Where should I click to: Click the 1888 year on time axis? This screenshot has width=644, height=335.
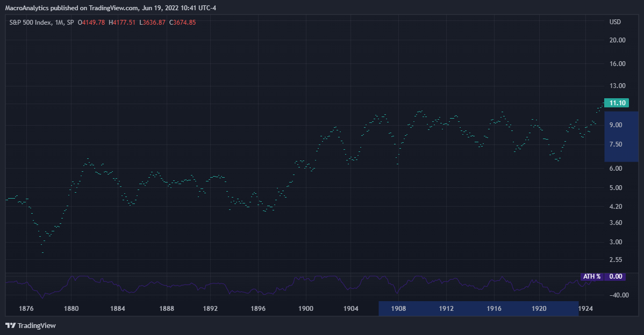pyautogui.click(x=167, y=309)
